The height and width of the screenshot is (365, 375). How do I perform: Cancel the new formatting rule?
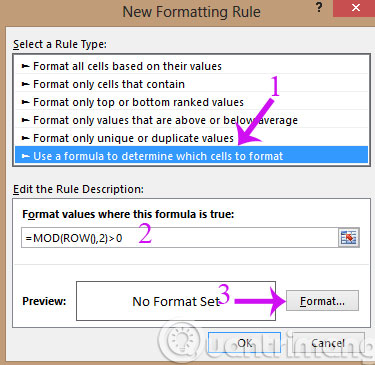(328, 342)
